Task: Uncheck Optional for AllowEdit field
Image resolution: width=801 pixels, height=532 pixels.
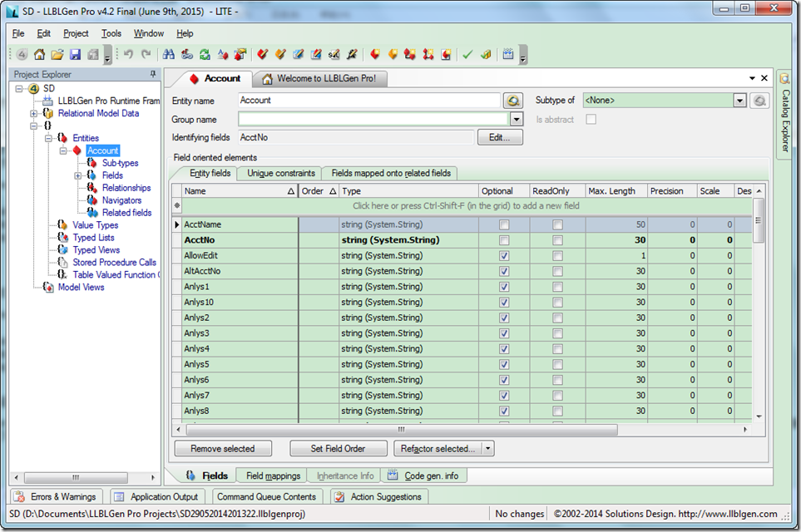Action: click(504, 256)
